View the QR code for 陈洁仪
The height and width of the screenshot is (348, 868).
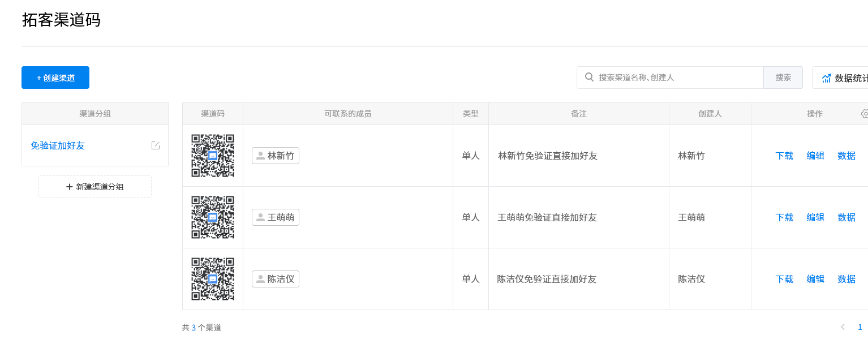(213, 279)
